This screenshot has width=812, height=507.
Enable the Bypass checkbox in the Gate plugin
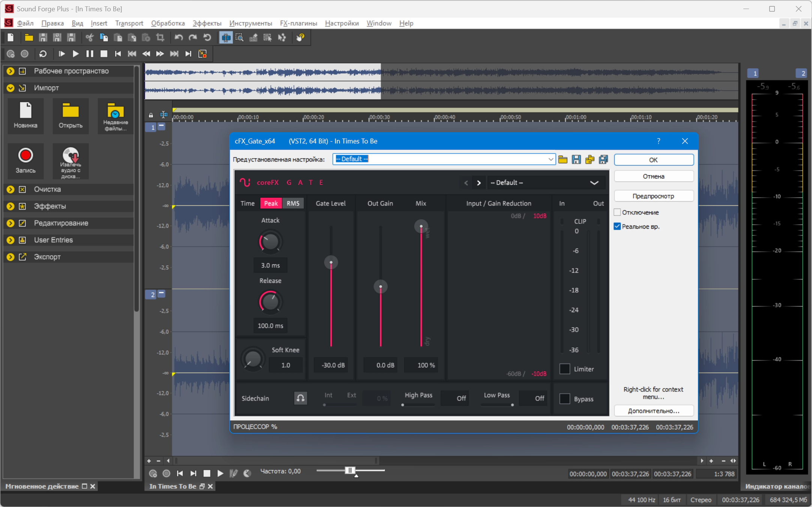(565, 399)
